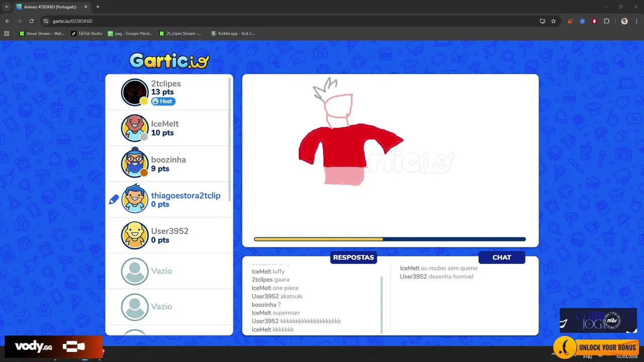Click the 'boozinha ?' answer

point(266,305)
